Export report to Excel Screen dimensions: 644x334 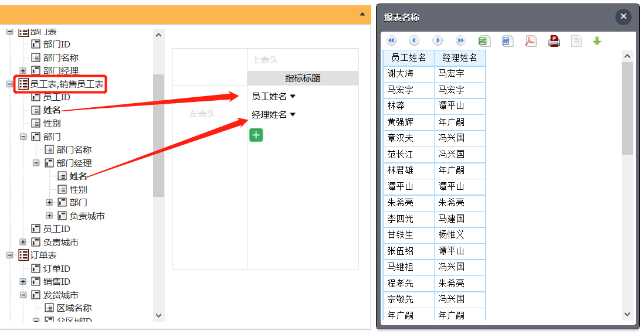(x=484, y=41)
